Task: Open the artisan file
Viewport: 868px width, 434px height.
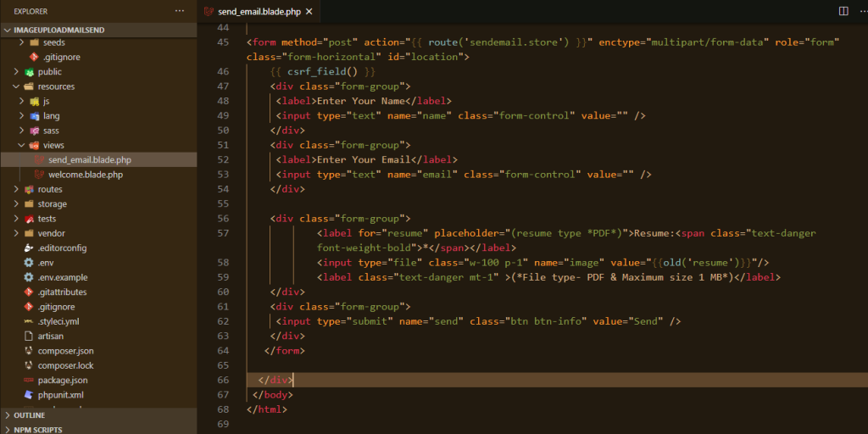Action: (x=51, y=337)
